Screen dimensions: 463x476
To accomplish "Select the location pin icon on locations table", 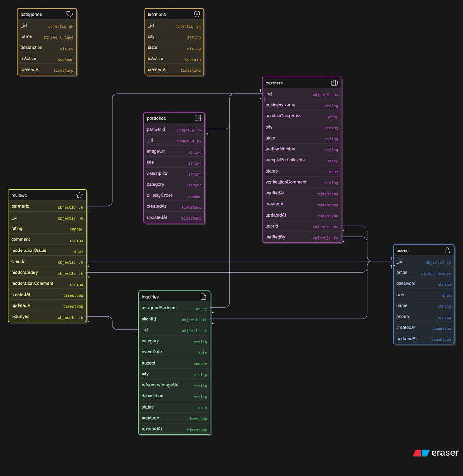I will (x=197, y=13).
